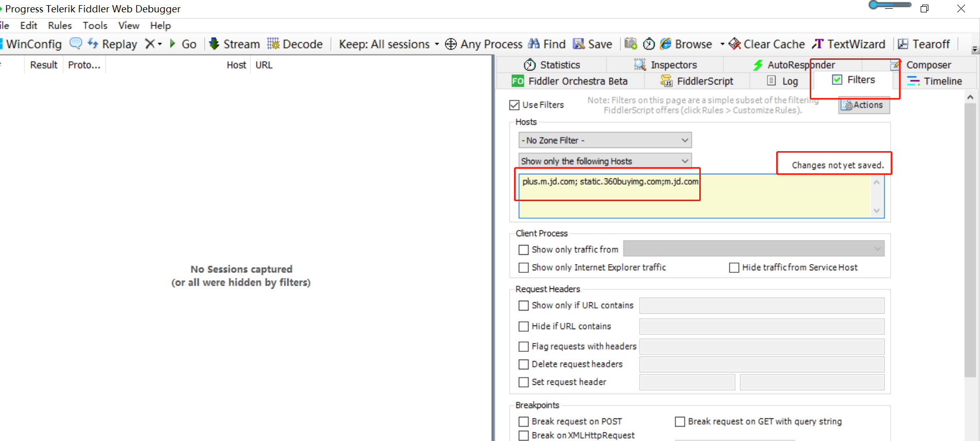This screenshot has width=980, height=441.
Task: Click the Remove sessions X icon
Action: [150, 44]
